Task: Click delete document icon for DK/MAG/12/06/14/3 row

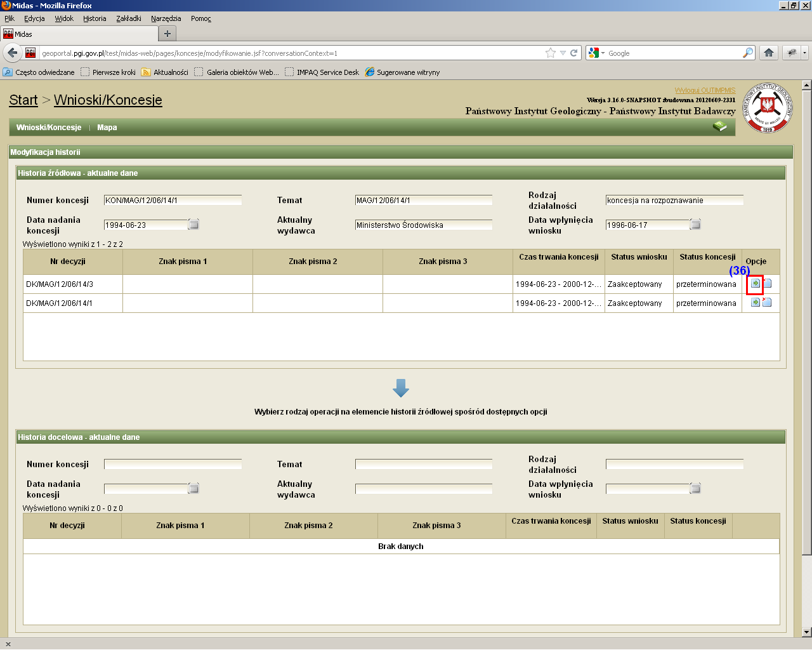Action: click(767, 284)
